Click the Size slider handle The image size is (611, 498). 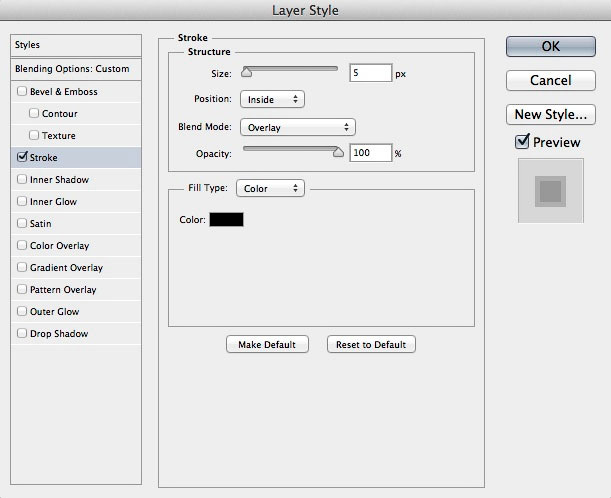[246, 72]
